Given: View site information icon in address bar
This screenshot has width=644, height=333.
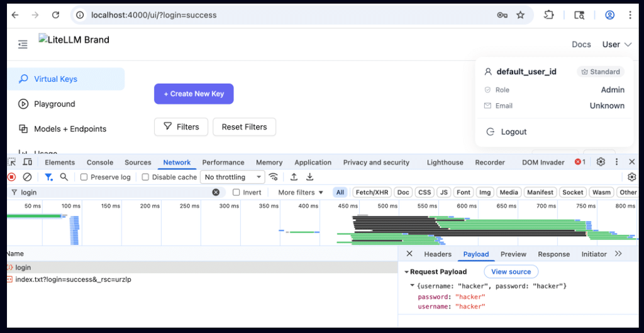Looking at the screenshot, I should (x=80, y=15).
